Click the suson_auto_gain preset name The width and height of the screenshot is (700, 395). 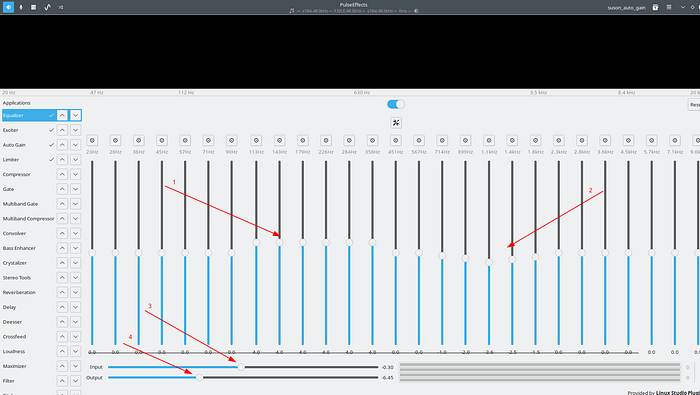click(x=626, y=8)
